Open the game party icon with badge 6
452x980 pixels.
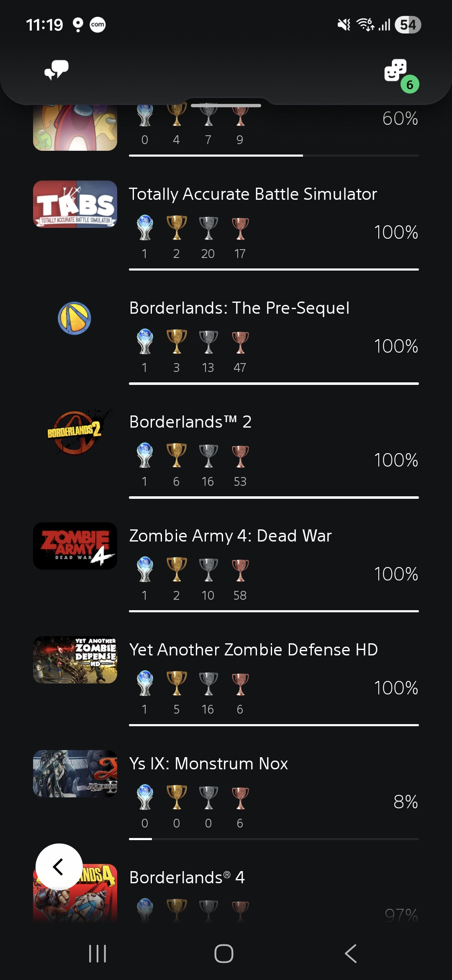pos(396,71)
